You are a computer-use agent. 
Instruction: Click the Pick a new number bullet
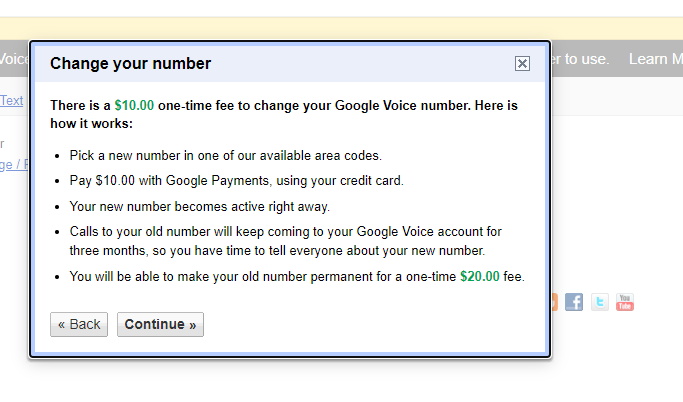click(x=226, y=156)
